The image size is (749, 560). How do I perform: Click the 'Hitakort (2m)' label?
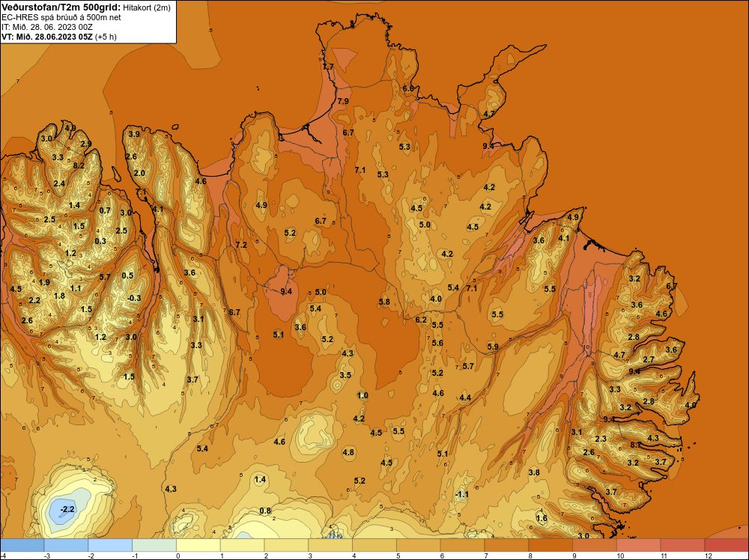146,7
